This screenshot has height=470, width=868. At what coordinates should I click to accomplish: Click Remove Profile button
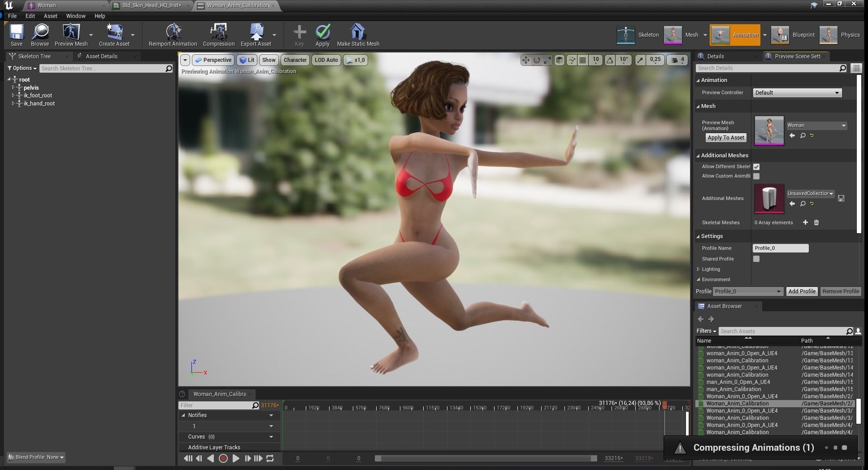tap(841, 292)
